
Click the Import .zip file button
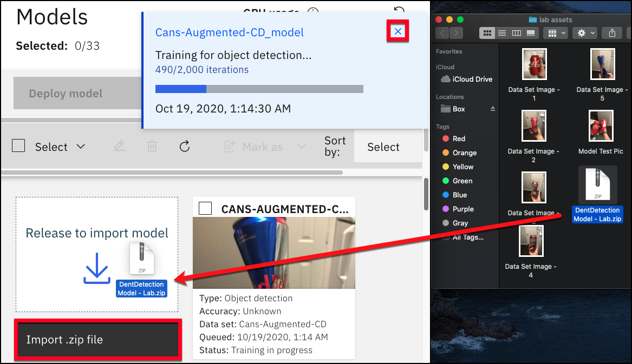pos(97,340)
